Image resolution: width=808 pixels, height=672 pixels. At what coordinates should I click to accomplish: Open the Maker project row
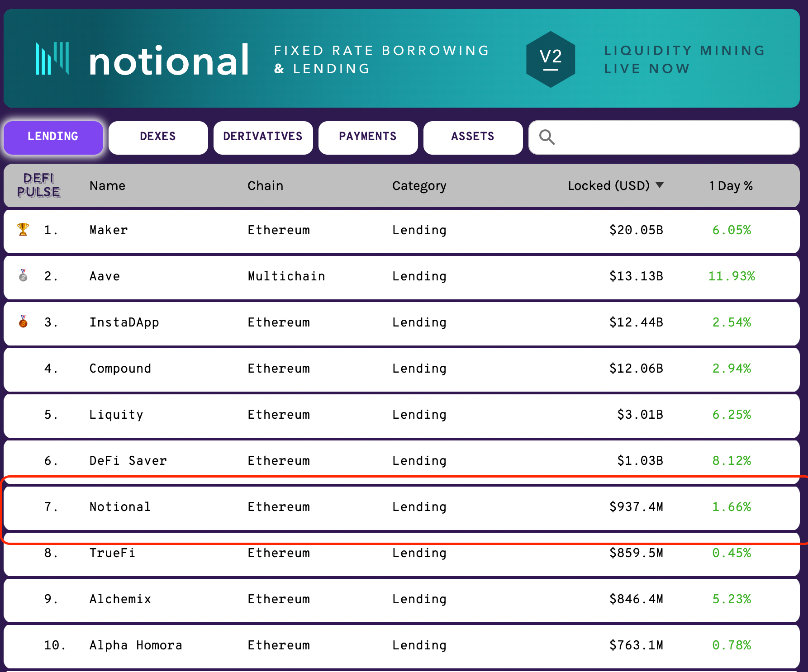coord(402,231)
